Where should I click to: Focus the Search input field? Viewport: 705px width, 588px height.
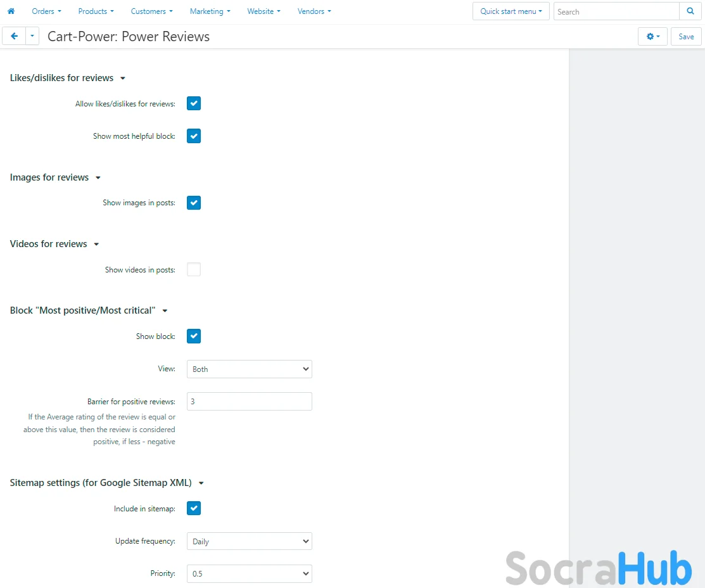click(616, 11)
